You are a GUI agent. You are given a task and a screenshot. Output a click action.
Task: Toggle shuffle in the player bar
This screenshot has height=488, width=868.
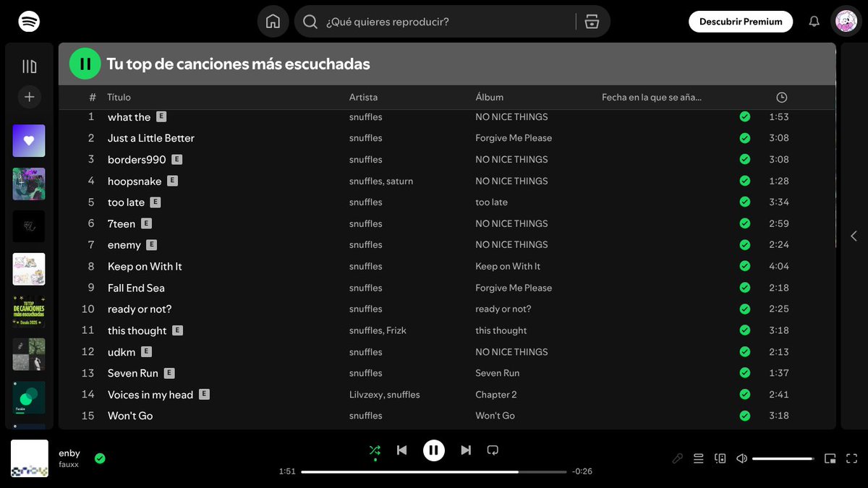(375, 450)
